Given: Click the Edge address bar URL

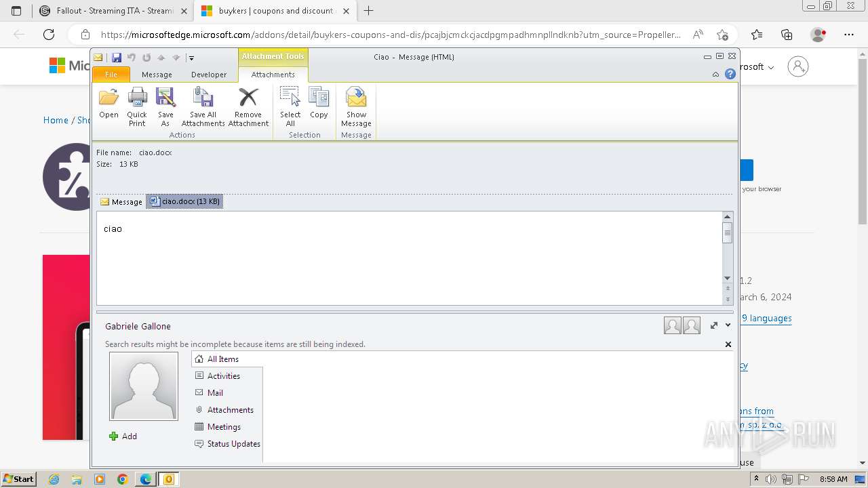Looking at the screenshot, I should 390,35.
